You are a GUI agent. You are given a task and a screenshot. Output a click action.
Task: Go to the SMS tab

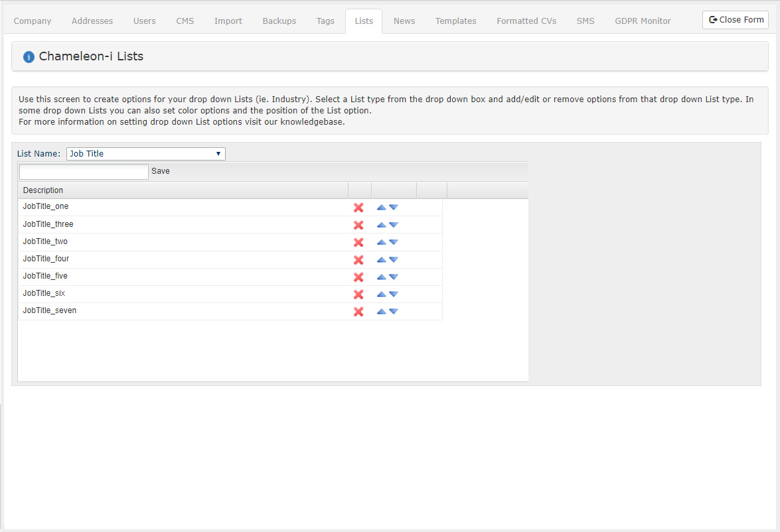(585, 21)
